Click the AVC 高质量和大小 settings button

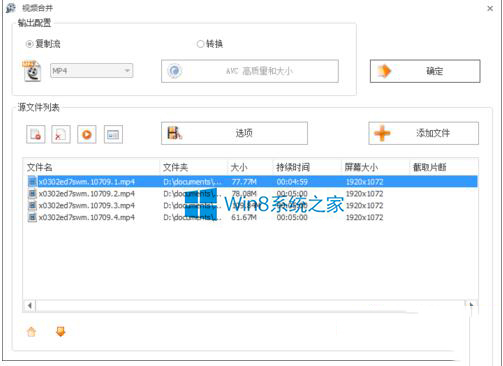(250, 71)
